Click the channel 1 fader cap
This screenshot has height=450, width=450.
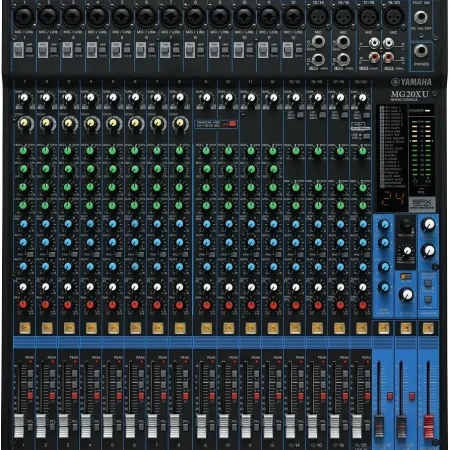(x=19, y=426)
